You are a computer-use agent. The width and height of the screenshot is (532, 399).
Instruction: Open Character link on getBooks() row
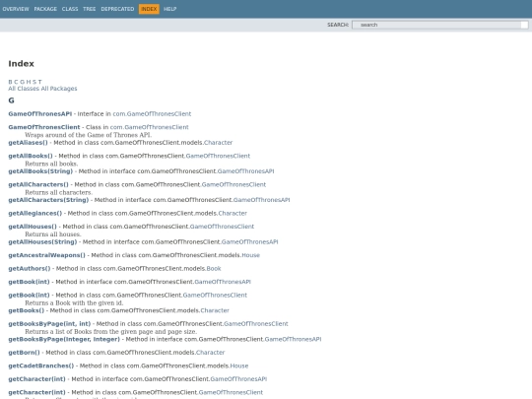215,310
